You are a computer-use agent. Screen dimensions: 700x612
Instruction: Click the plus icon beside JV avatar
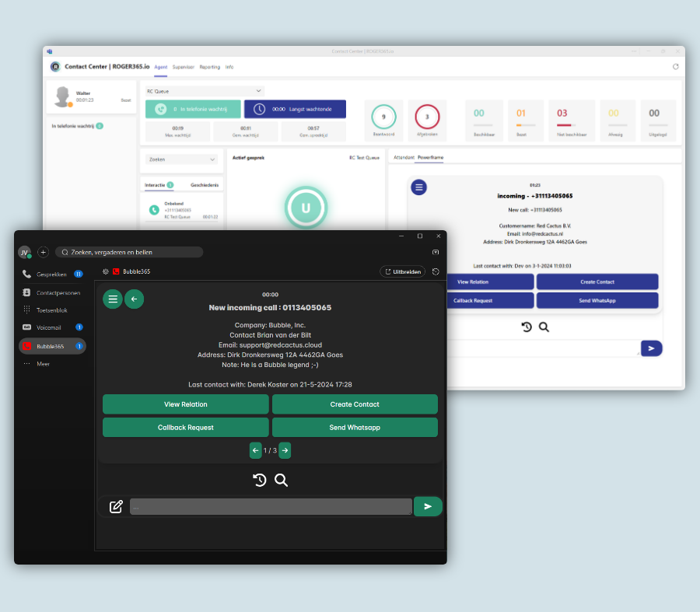(x=43, y=252)
